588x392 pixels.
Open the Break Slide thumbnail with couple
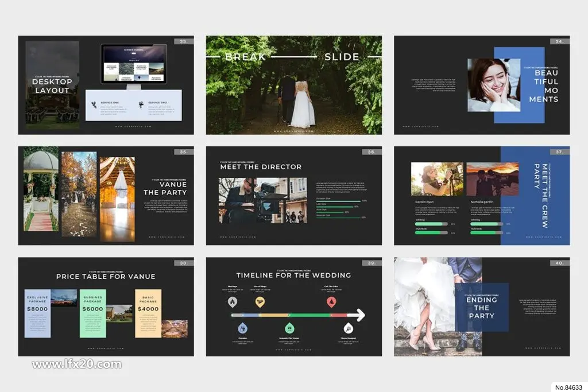pos(293,85)
